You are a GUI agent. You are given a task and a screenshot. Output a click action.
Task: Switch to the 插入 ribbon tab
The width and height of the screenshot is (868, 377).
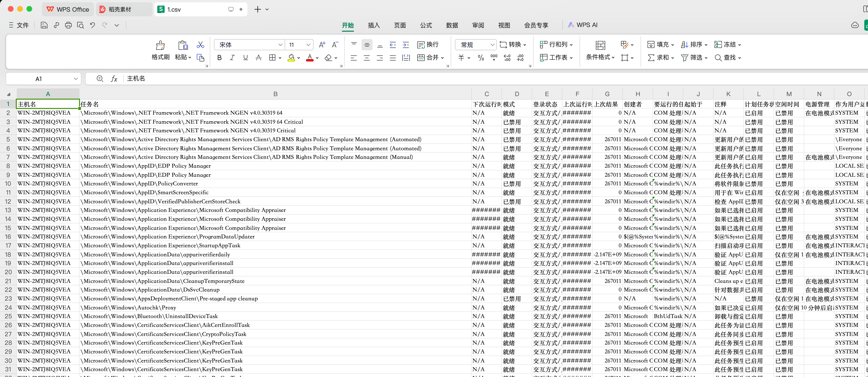coord(374,25)
